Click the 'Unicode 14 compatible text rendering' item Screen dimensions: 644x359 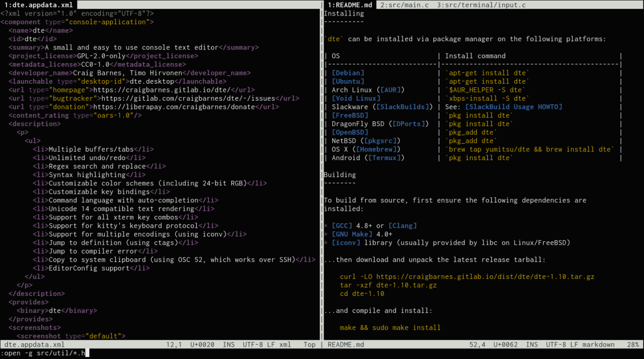click(x=123, y=209)
